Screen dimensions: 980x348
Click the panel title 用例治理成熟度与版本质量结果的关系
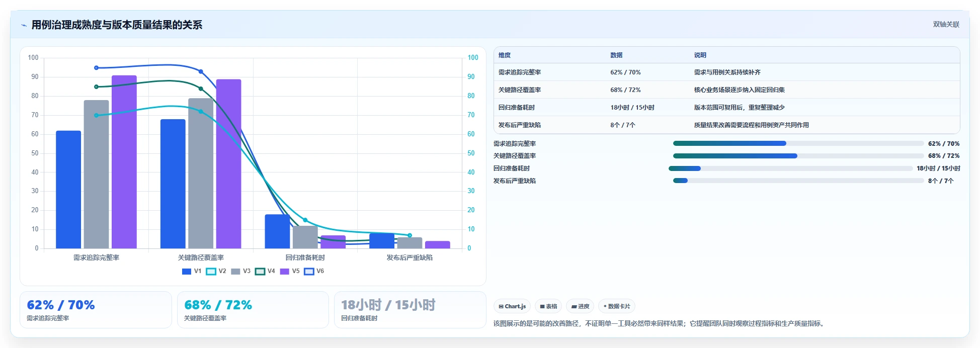pyautogui.click(x=117, y=25)
